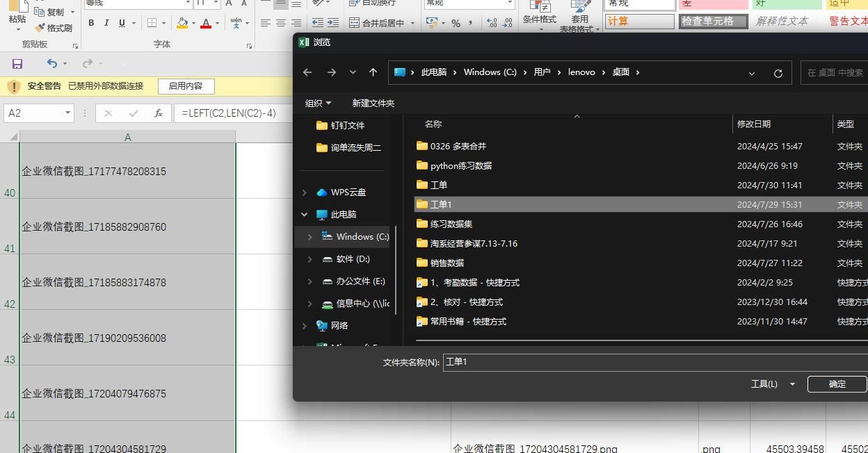Select the 工单1 folder in the list
Screen dimensions: 868x453
click(x=440, y=204)
